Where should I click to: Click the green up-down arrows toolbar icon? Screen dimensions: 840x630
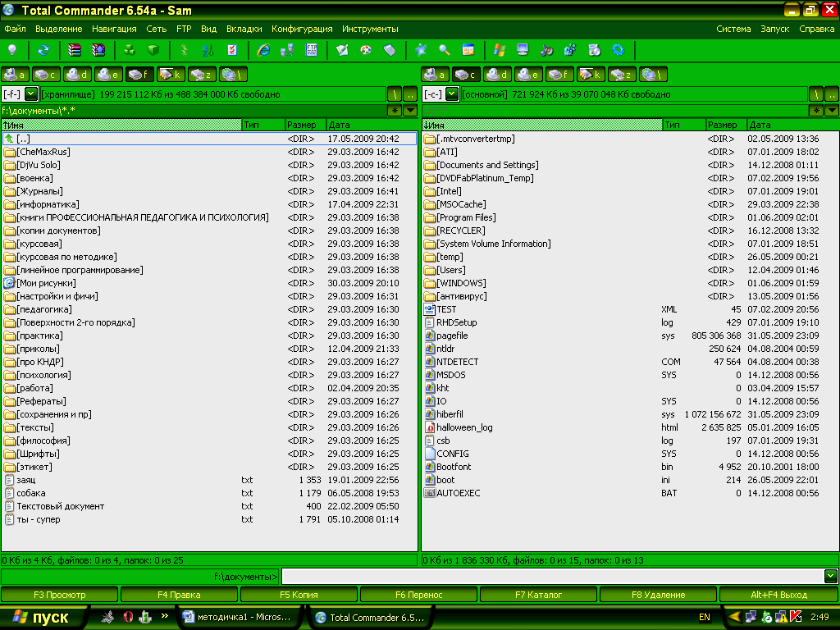pyautogui.click(x=185, y=50)
